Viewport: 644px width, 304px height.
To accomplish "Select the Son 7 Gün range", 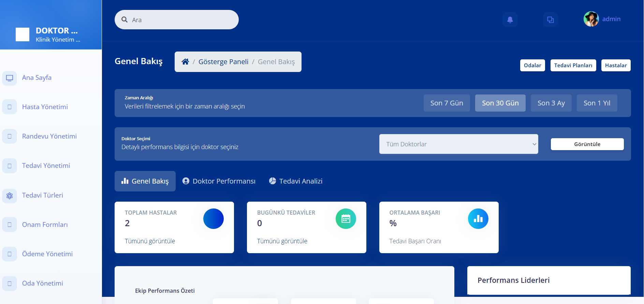I will click(447, 103).
